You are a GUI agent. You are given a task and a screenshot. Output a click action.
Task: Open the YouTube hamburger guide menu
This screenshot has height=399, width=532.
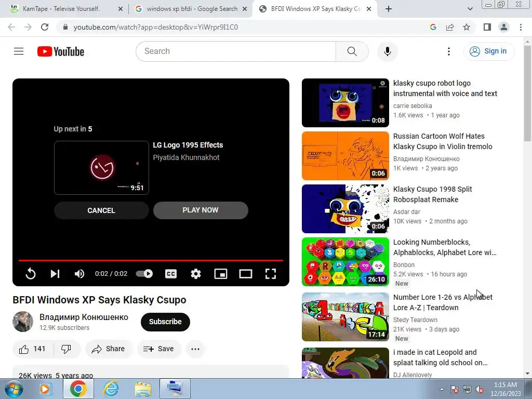point(19,51)
